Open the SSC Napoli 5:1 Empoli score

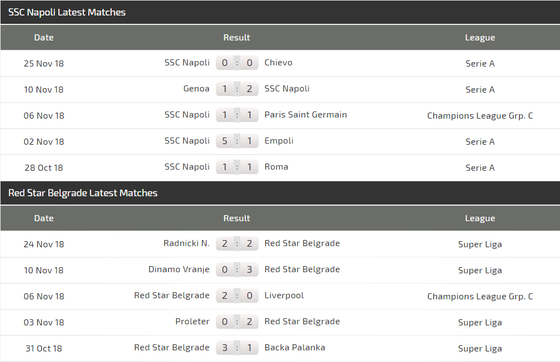click(237, 141)
